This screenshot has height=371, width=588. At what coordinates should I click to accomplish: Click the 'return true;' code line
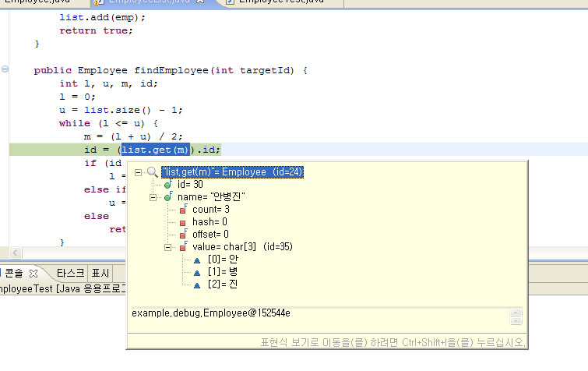point(96,30)
